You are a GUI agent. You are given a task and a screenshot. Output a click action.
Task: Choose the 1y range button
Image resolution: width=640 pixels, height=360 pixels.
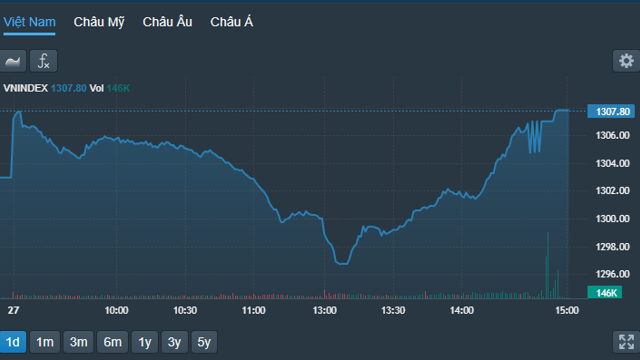click(145, 342)
